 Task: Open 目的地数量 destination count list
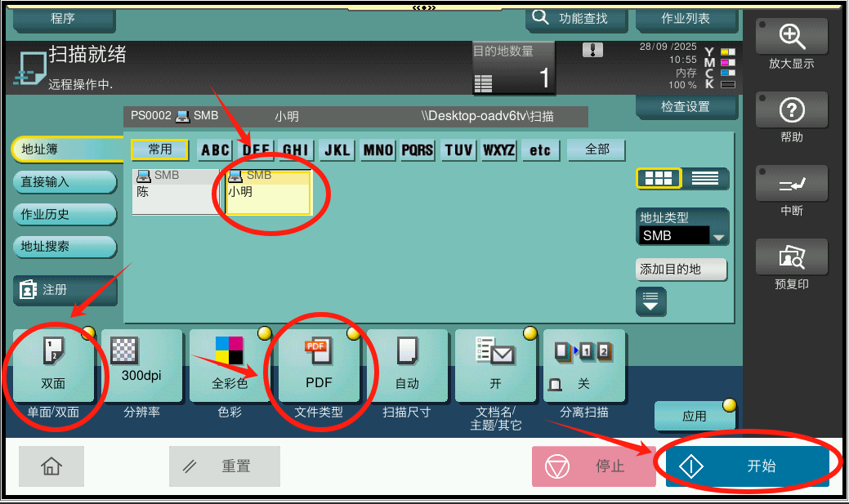(x=513, y=69)
